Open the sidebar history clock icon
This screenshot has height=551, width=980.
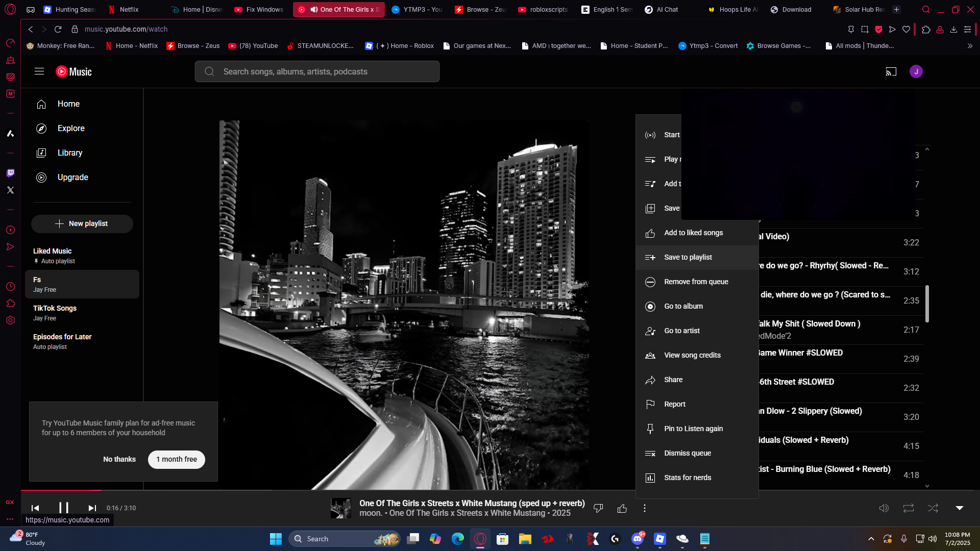click(10, 287)
